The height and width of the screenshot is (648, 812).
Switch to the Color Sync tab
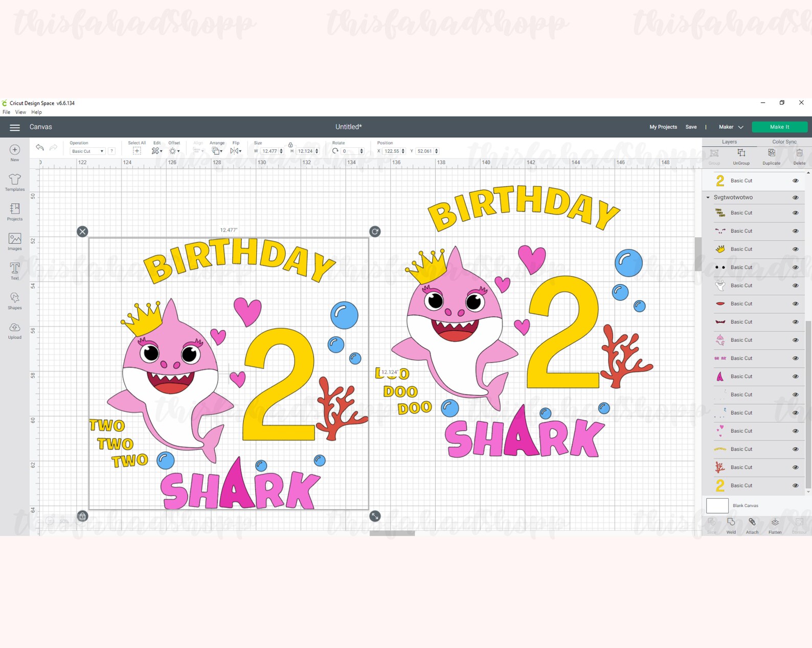click(784, 142)
